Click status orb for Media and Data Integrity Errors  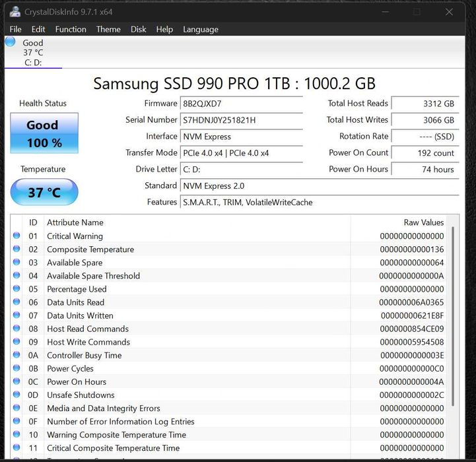[x=17, y=408]
